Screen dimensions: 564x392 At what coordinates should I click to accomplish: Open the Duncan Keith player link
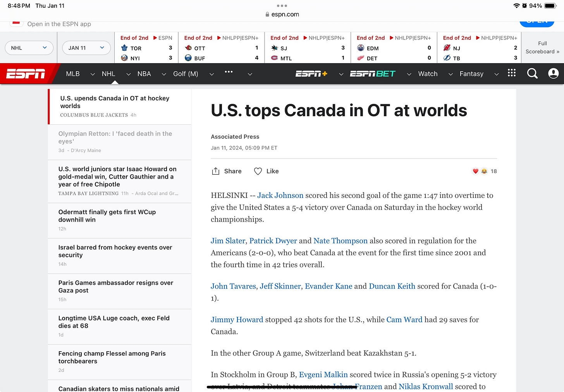pyautogui.click(x=392, y=286)
